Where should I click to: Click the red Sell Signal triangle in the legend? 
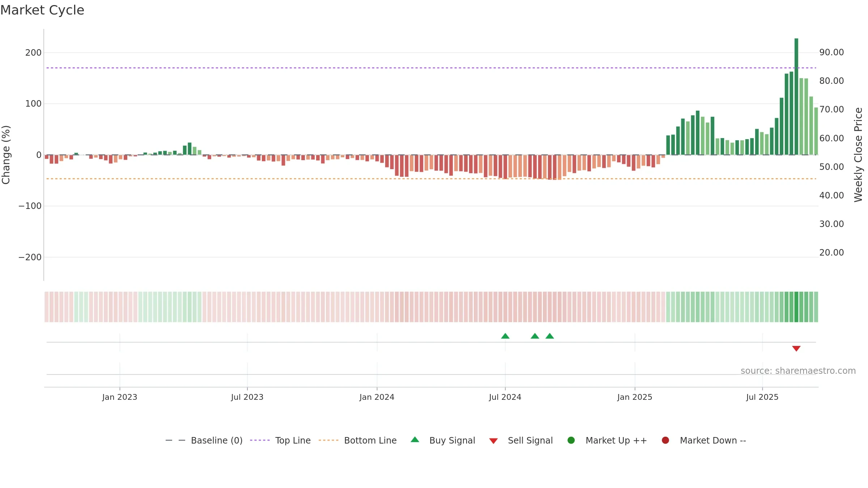coord(493,441)
